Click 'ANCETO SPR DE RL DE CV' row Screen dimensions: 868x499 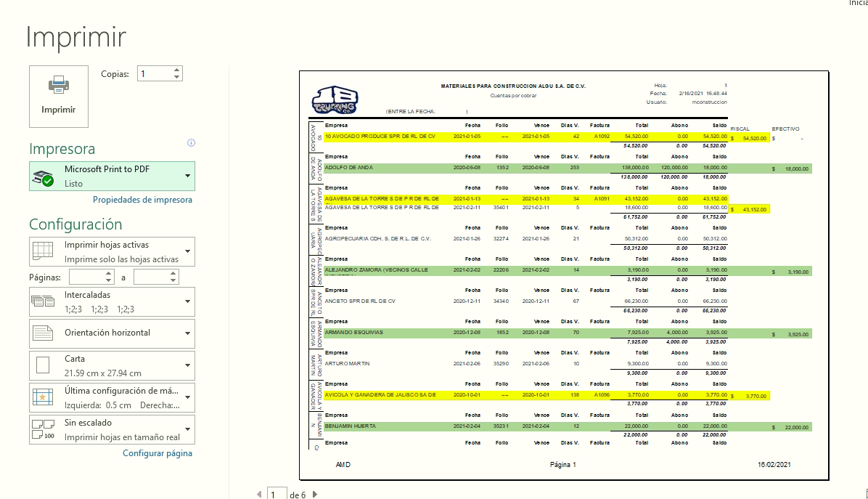[x=526, y=301]
